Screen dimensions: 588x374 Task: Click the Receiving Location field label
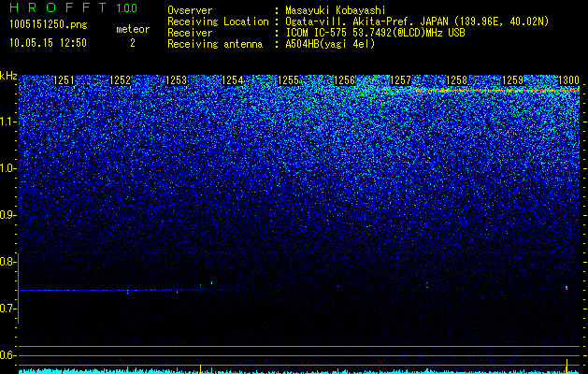coord(218,22)
